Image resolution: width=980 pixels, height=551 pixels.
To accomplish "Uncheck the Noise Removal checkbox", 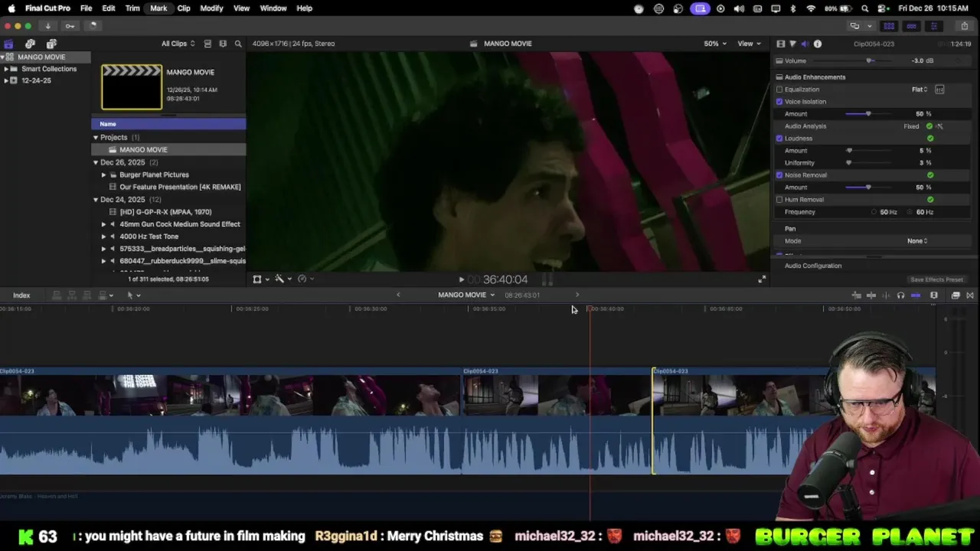I will (x=779, y=175).
